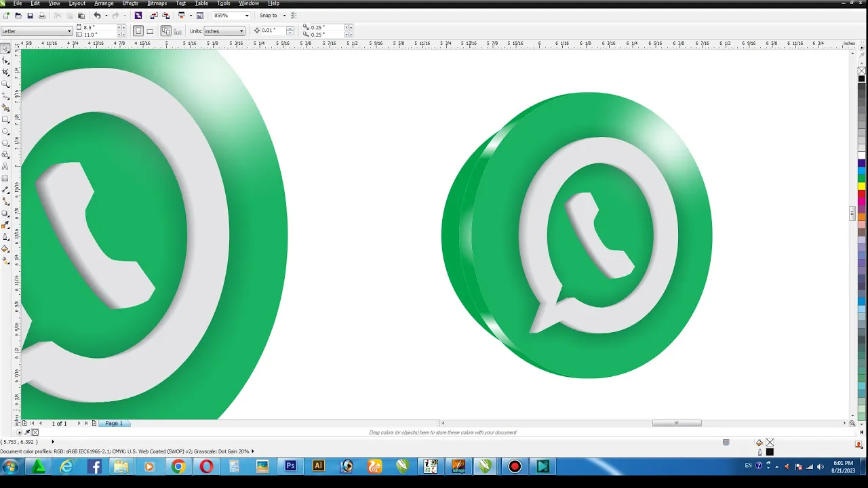The width and height of the screenshot is (868, 488).
Task: Select the Outline Pen tool
Action: (6, 237)
